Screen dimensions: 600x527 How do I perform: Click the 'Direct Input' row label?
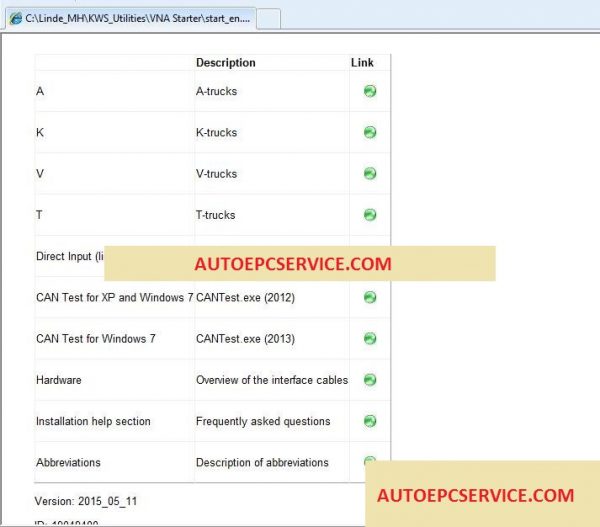point(70,256)
